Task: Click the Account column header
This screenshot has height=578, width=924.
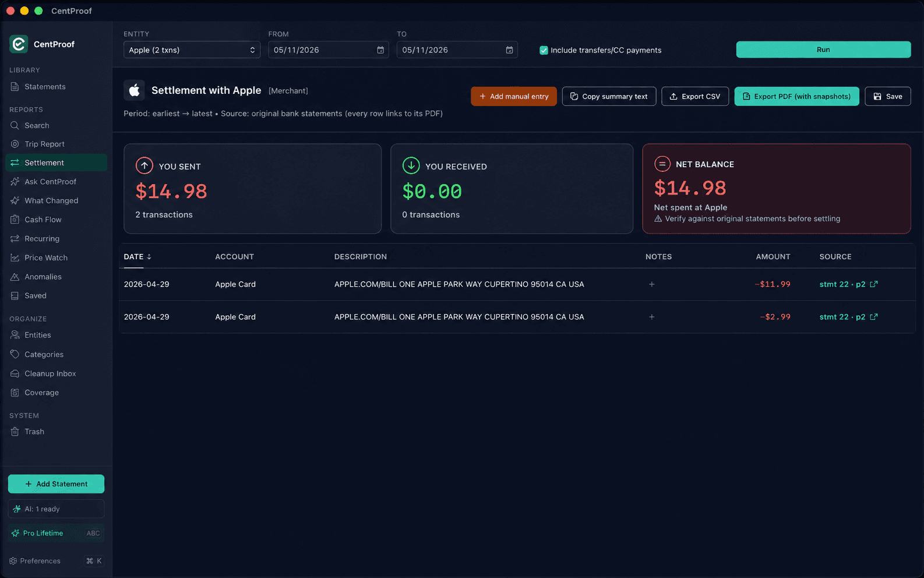Action: click(x=234, y=256)
